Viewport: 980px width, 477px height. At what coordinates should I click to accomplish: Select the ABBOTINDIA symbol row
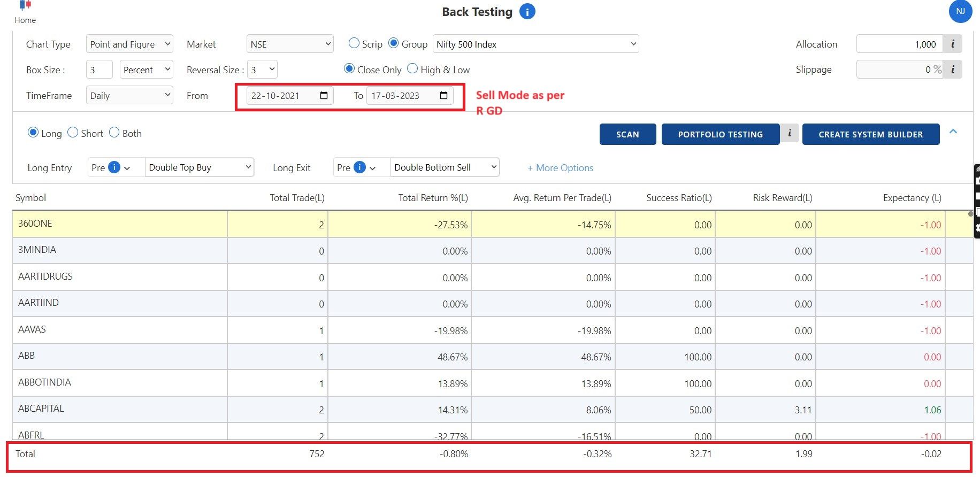(x=492, y=383)
